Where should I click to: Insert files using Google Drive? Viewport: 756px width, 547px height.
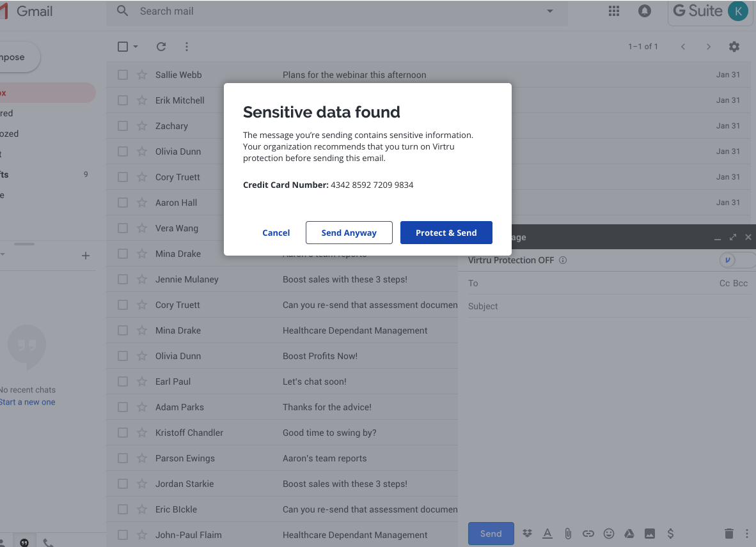(629, 534)
